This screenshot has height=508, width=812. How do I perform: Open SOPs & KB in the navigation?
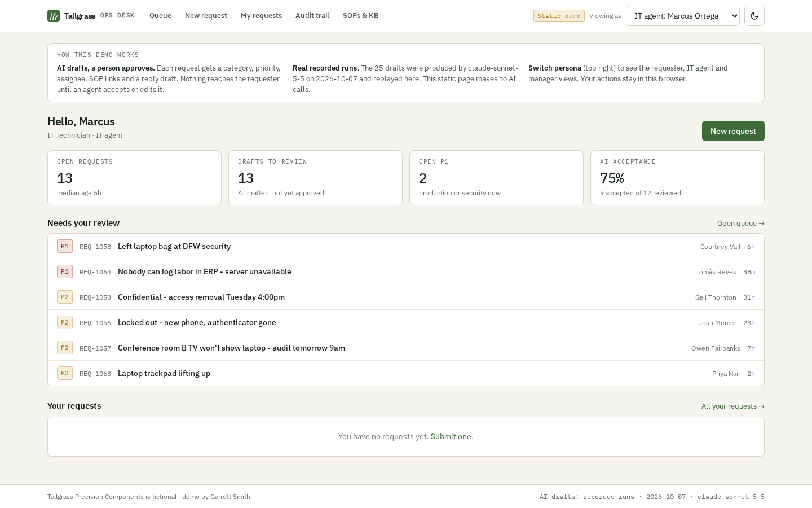click(x=361, y=16)
